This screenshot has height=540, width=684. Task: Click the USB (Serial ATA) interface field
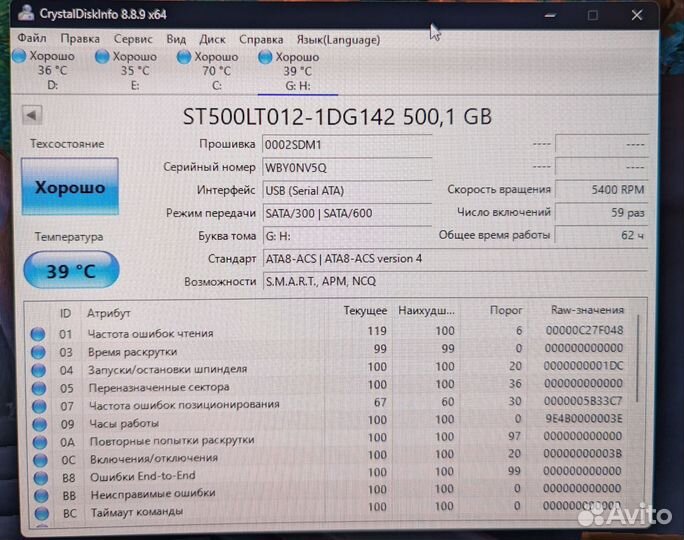[x=347, y=190]
